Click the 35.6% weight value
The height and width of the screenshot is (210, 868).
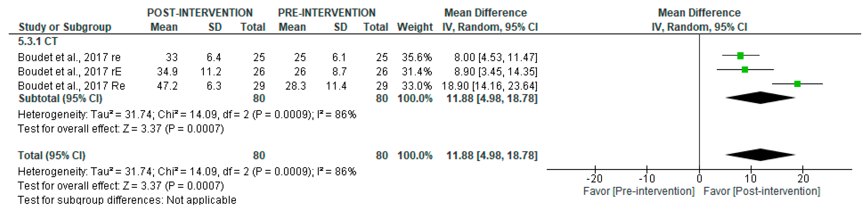[x=416, y=57]
